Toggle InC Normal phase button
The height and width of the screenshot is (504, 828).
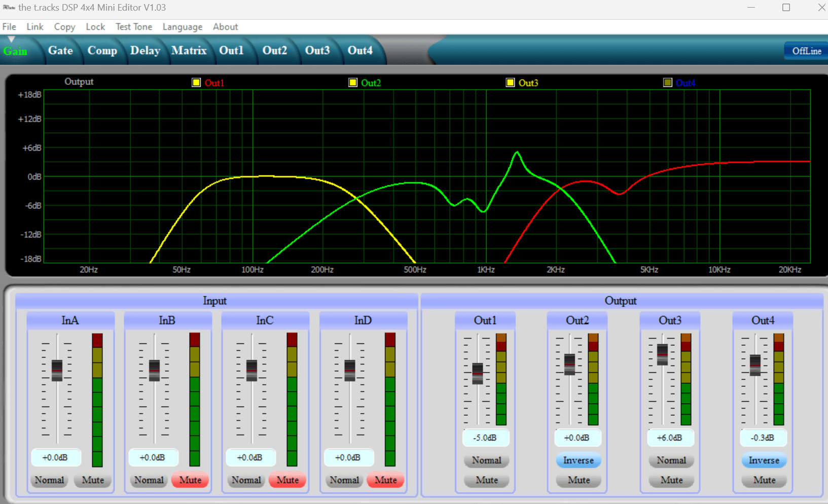pos(246,480)
